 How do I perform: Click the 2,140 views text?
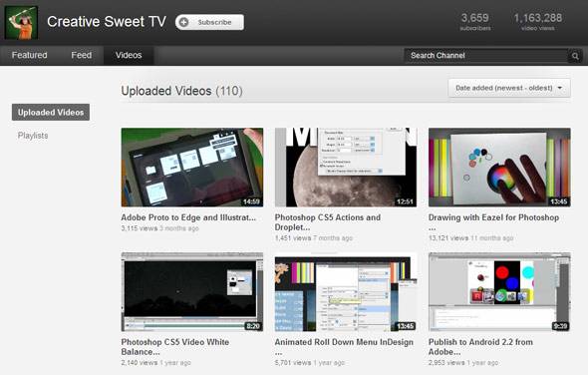(x=140, y=363)
